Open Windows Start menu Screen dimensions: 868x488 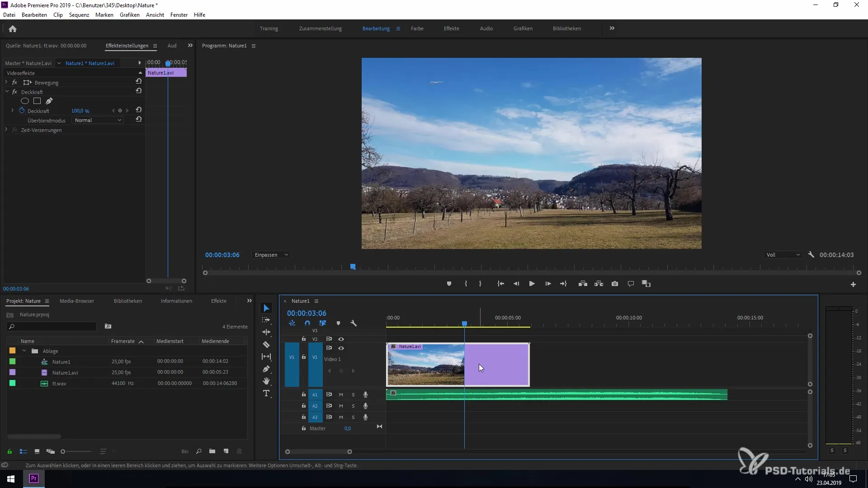[11, 479]
